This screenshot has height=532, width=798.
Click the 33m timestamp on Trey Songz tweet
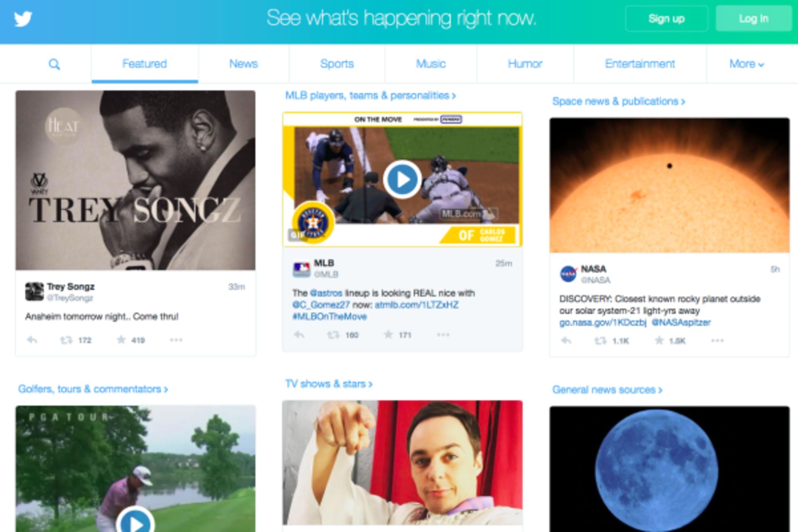pos(236,287)
